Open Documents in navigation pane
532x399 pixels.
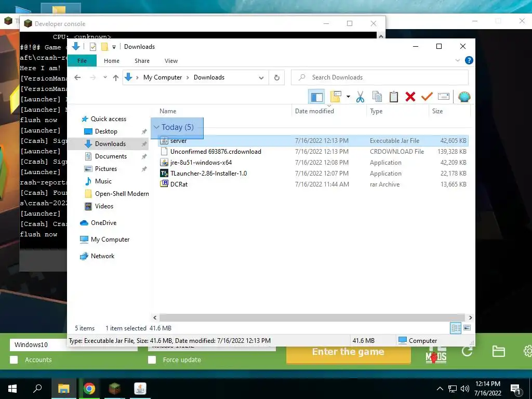tap(111, 156)
